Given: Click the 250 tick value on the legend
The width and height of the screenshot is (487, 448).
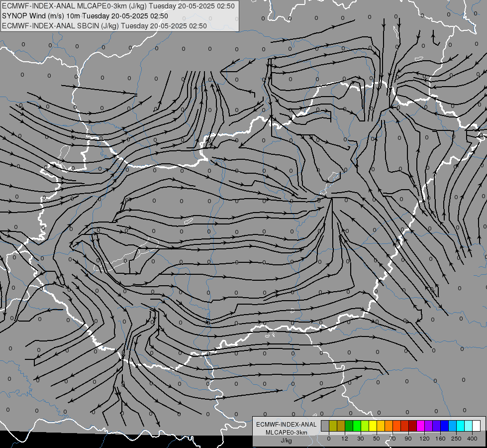Looking at the screenshot, I should 456,439.
